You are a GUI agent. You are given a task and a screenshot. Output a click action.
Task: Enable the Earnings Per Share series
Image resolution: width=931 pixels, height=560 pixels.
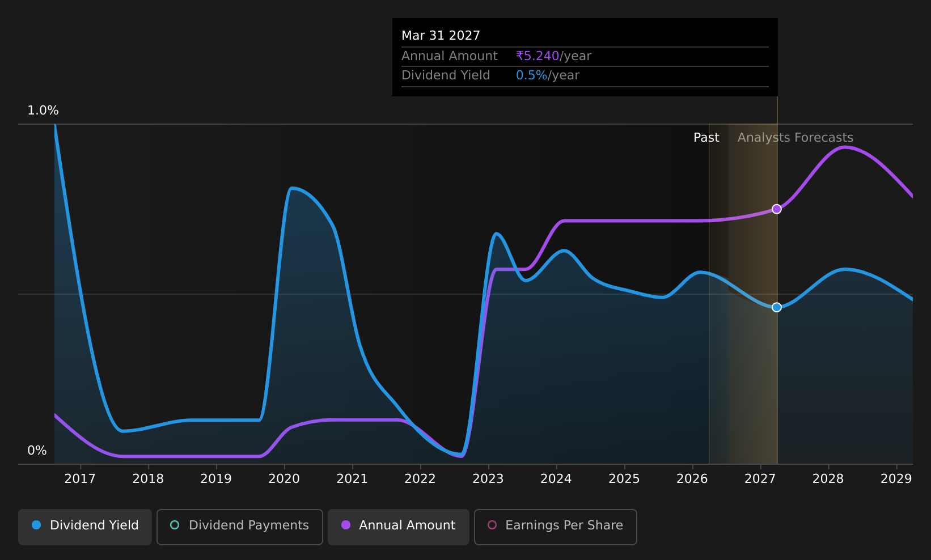556,527
